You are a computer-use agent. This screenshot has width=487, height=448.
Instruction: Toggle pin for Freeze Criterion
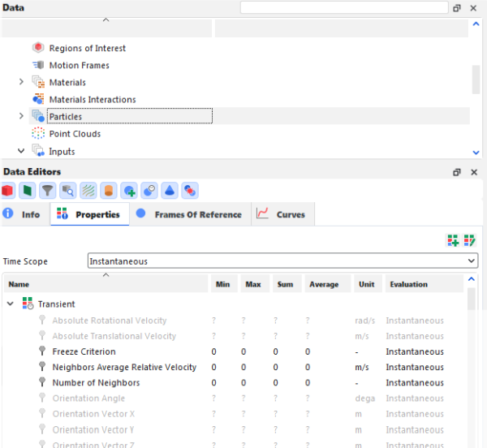pos(42,351)
